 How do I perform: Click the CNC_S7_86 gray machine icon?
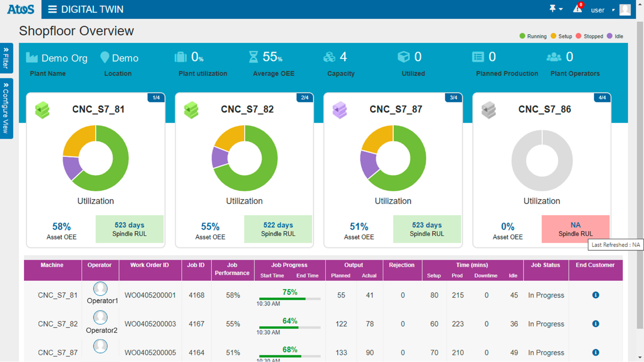coord(489,110)
